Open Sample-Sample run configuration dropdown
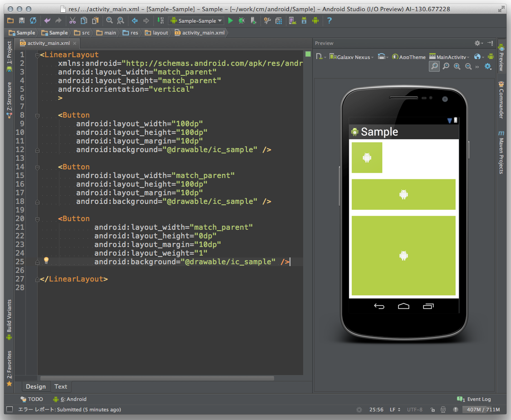Viewport: 511px width, 420px height. point(197,21)
